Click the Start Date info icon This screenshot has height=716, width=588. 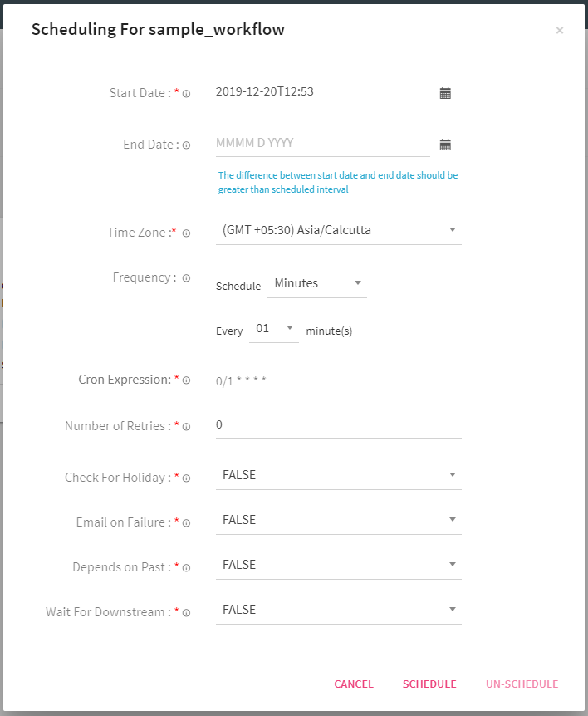point(186,94)
